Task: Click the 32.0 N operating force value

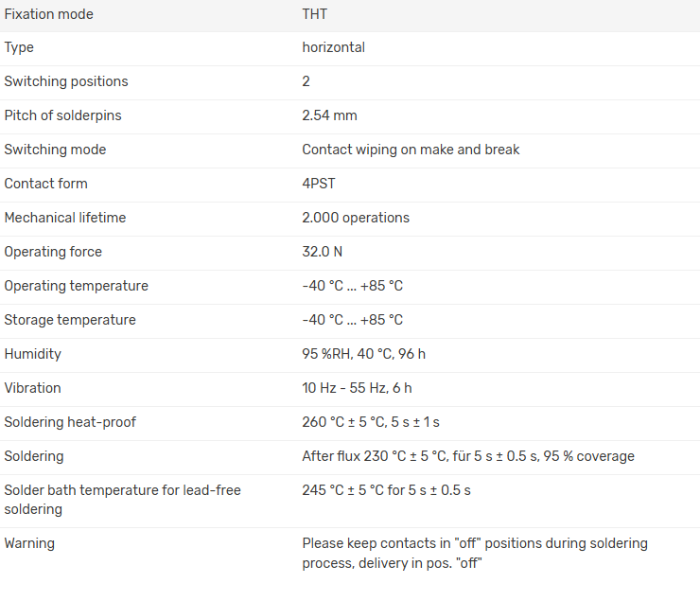Action: (x=322, y=252)
